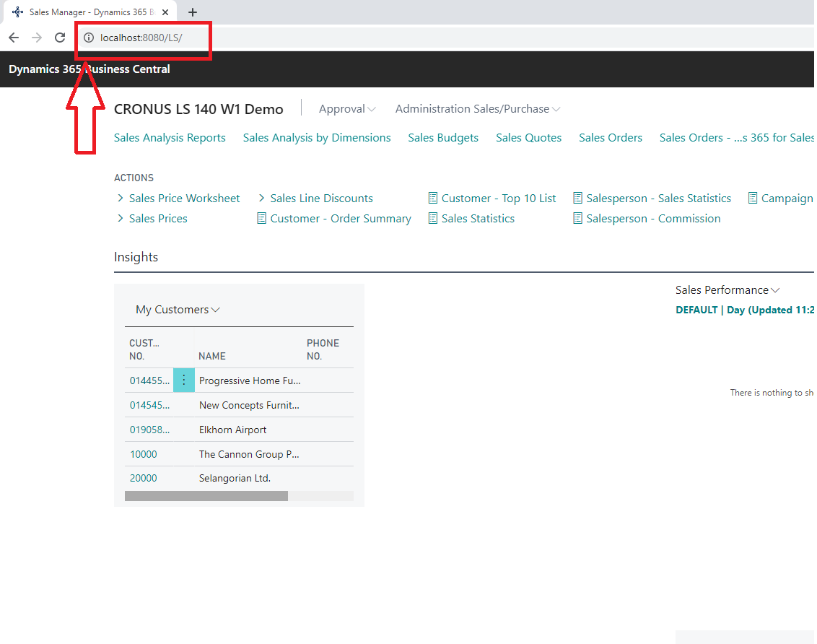Click the PHONE NO. column header

323,349
